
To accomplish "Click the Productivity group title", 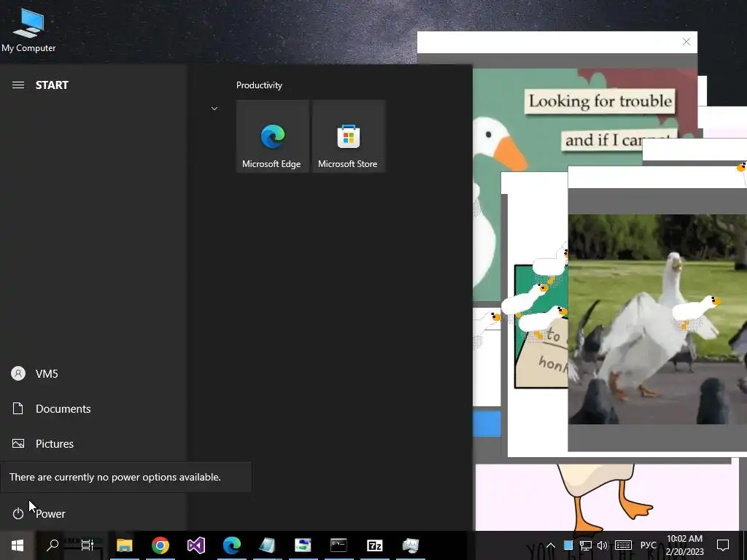I will 259,85.
